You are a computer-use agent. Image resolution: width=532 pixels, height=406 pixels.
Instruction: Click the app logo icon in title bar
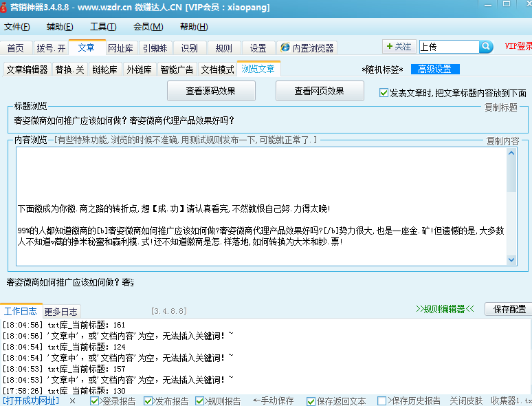pos(3,7)
